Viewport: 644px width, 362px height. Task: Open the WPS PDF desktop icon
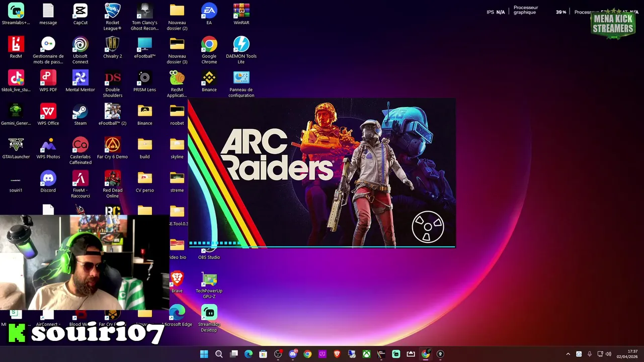click(48, 81)
